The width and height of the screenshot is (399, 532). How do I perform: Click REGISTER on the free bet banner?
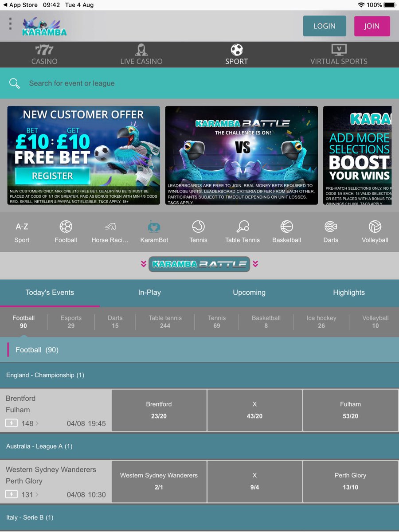click(52, 176)
